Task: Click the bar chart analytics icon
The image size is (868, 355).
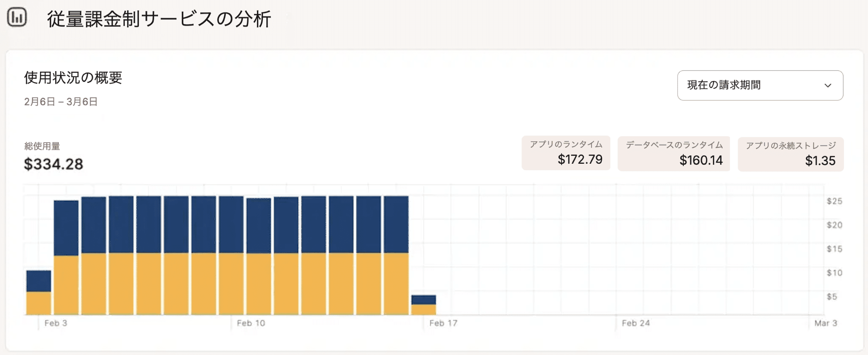Action: 17,17
